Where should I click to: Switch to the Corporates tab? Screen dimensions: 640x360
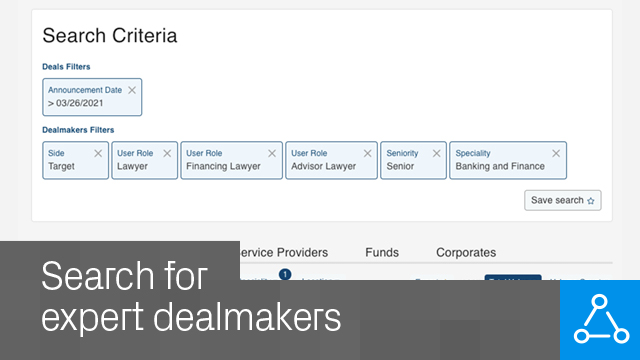pyautogui.click(x=466, y=253)
